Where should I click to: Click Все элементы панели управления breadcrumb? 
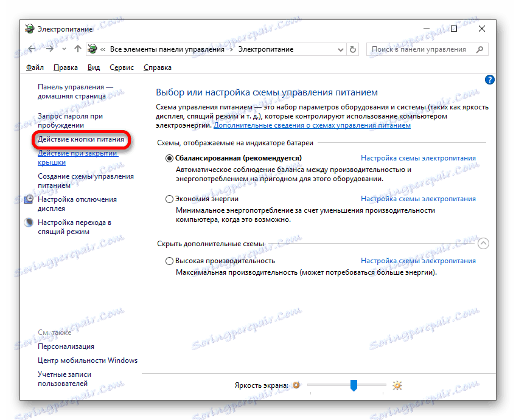167,49
